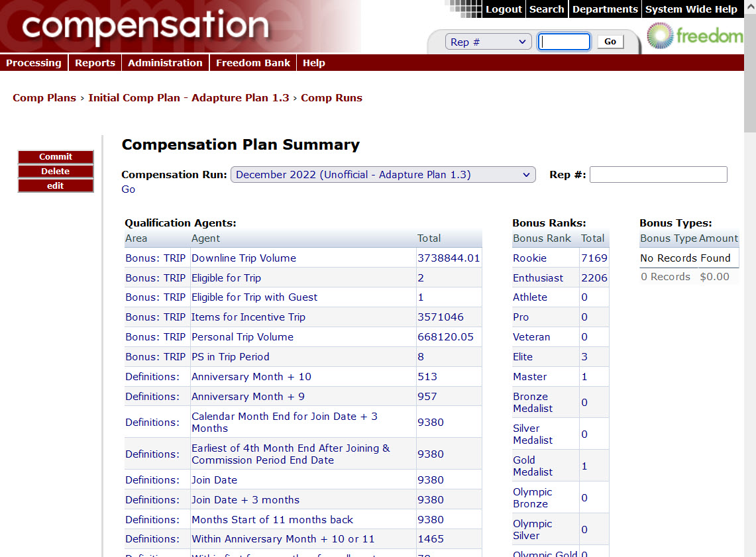
Task: Click the edit button in sidebar
Action: pyautogui.click(x=56, y=186)
